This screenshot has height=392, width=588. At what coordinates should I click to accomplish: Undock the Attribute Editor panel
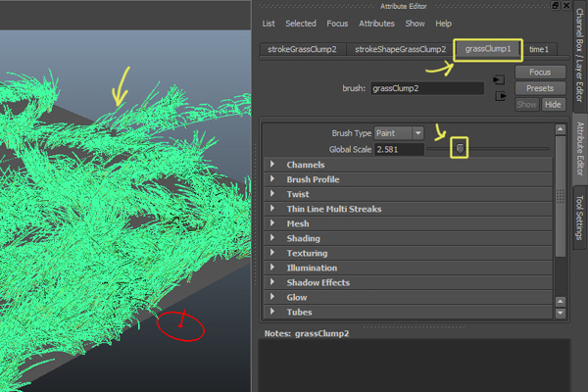(555, 6)
